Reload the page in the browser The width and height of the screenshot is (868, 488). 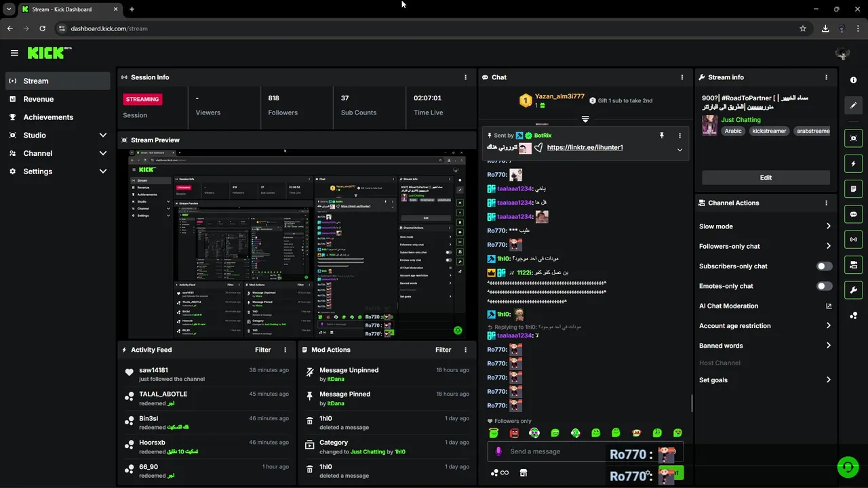point(42,28)
